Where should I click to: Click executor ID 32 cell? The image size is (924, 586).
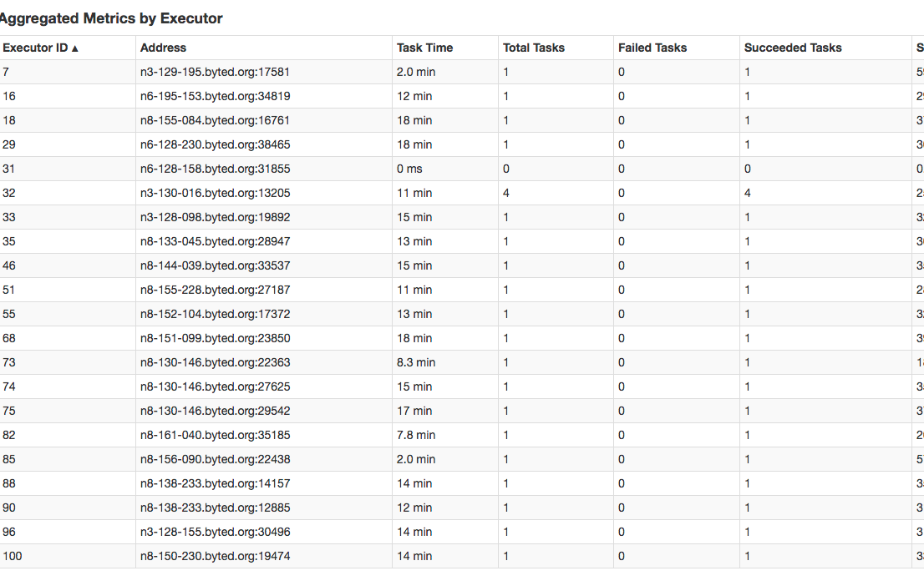pyautogui.click(x=67, y=193)
